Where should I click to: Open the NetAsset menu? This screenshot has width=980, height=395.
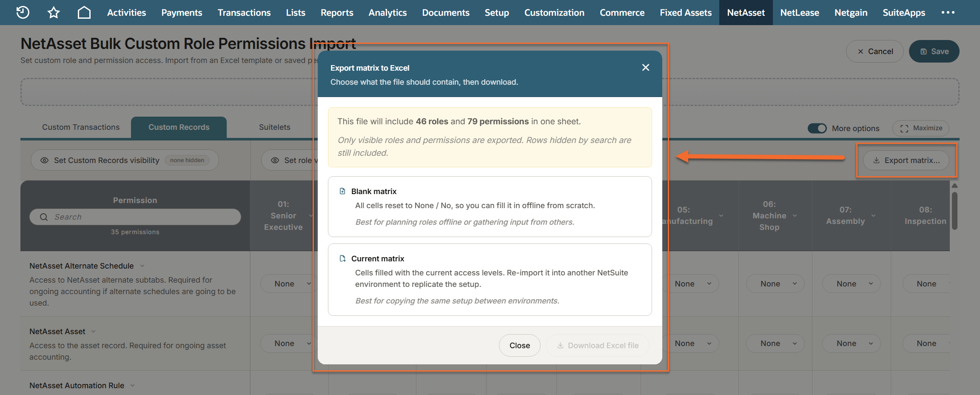(x=746, y=12)
